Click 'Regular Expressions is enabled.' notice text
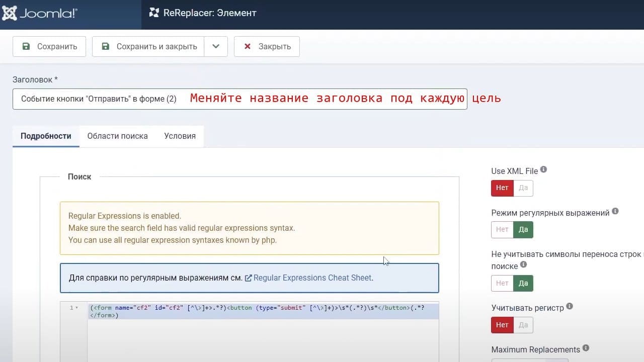Image resolution: width=644 pixels, height=362 pixels. 125,216
